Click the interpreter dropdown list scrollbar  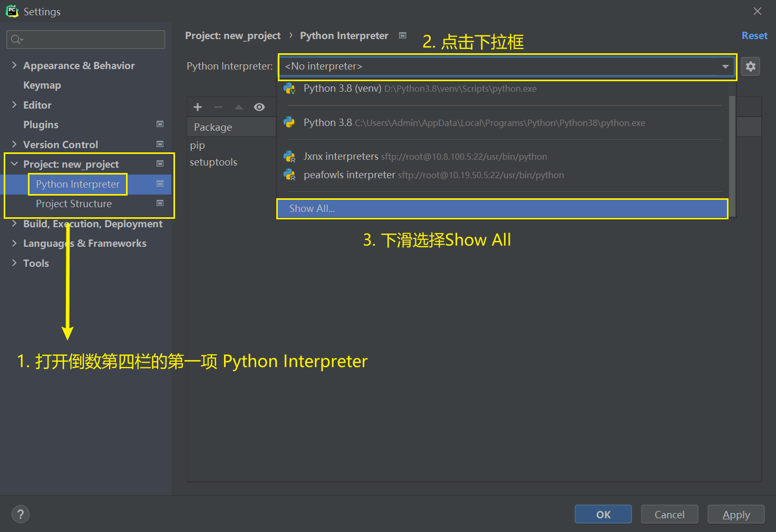click(x=732, y=148)
